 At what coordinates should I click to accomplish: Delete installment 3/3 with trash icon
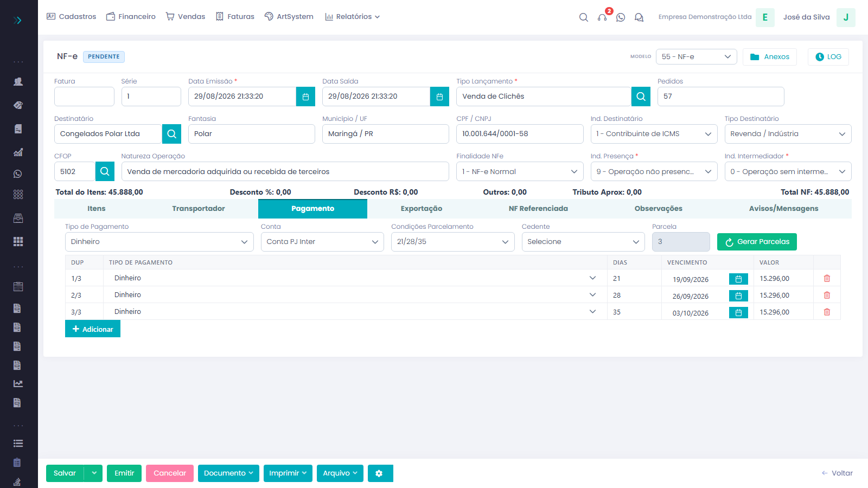coord(827,312)
